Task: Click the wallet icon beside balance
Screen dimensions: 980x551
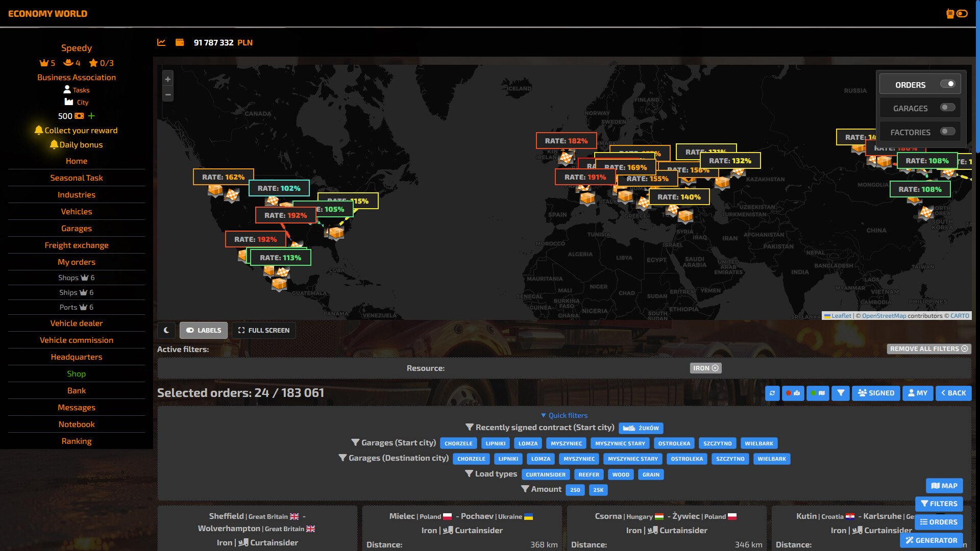Action: [x=180, y=42]
